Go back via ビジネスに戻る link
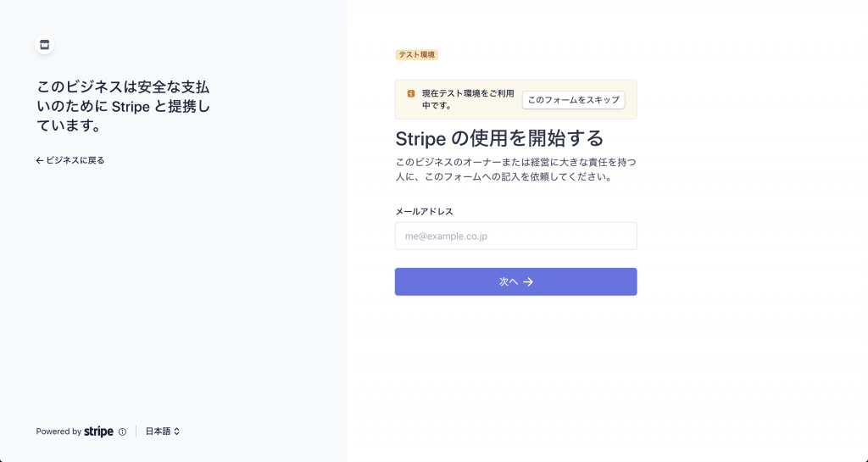This screenshot has width=868, height=462. [x=70, y=160]
